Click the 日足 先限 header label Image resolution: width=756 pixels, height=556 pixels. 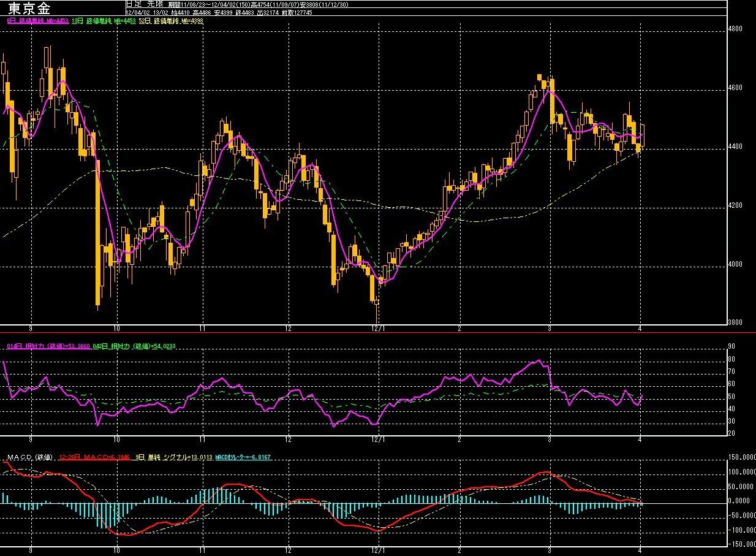pos(145,4)
